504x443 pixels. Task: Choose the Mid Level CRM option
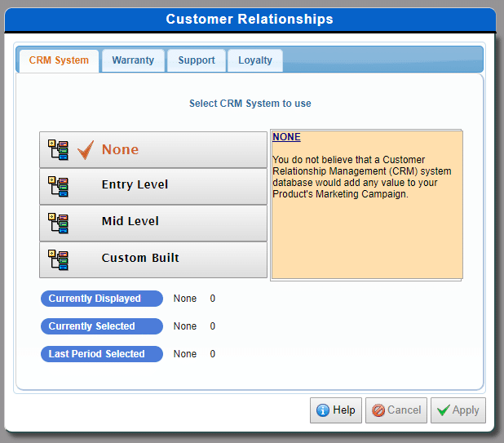[153, 223]
